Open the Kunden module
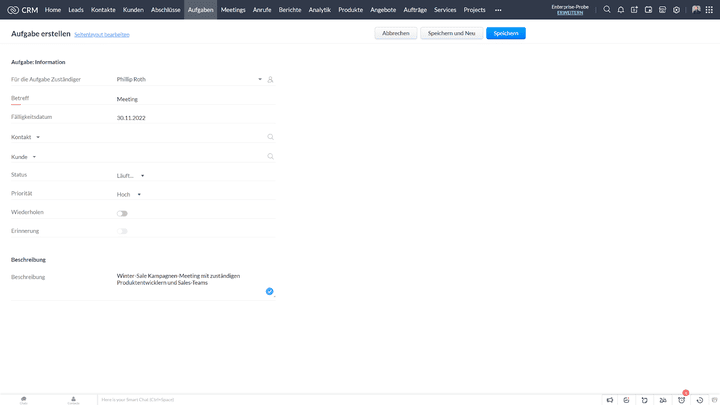Screen dimensions: 720x405 tap(133, 10)
